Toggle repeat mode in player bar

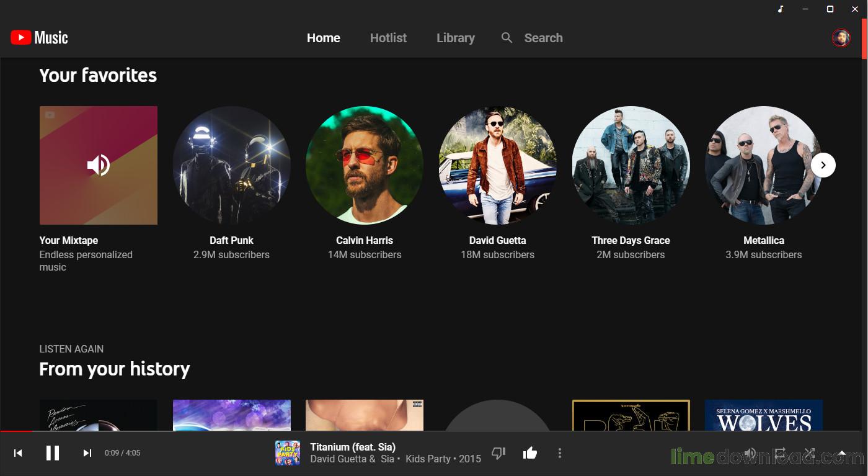coord(780,453)
